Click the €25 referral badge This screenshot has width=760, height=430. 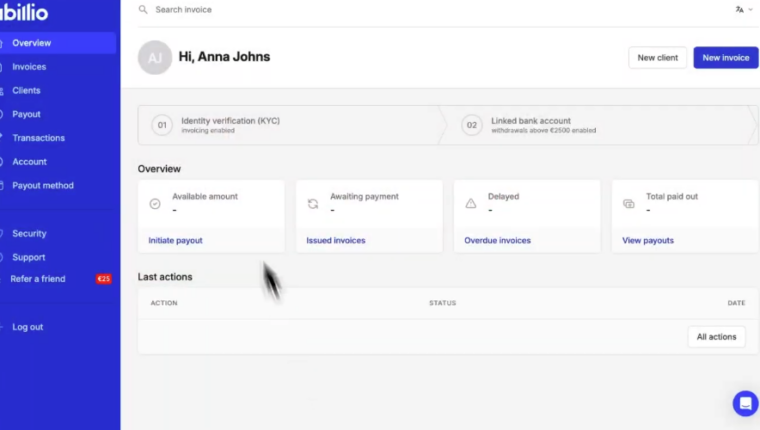pos(103,279)
